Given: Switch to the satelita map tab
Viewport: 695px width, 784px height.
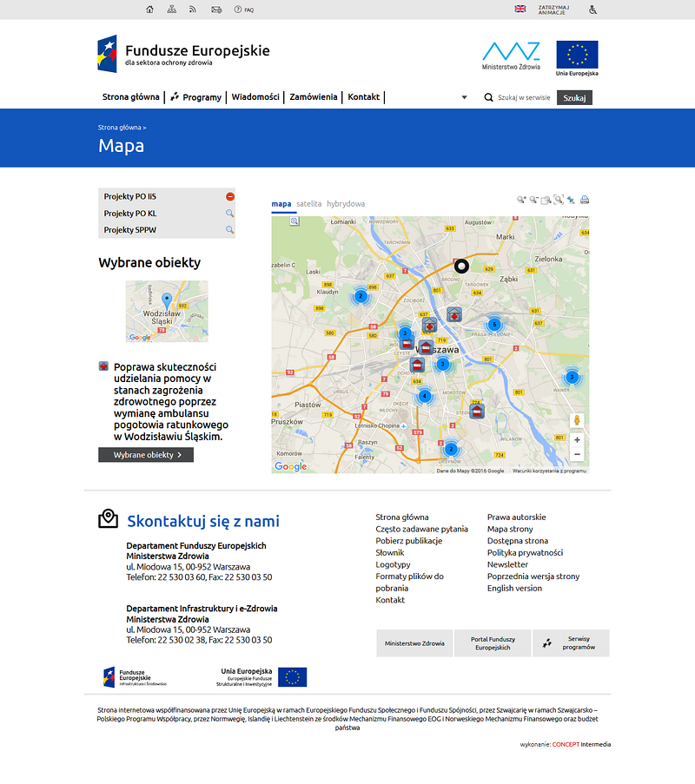Looking at the screenshot, I should [308, 204].
